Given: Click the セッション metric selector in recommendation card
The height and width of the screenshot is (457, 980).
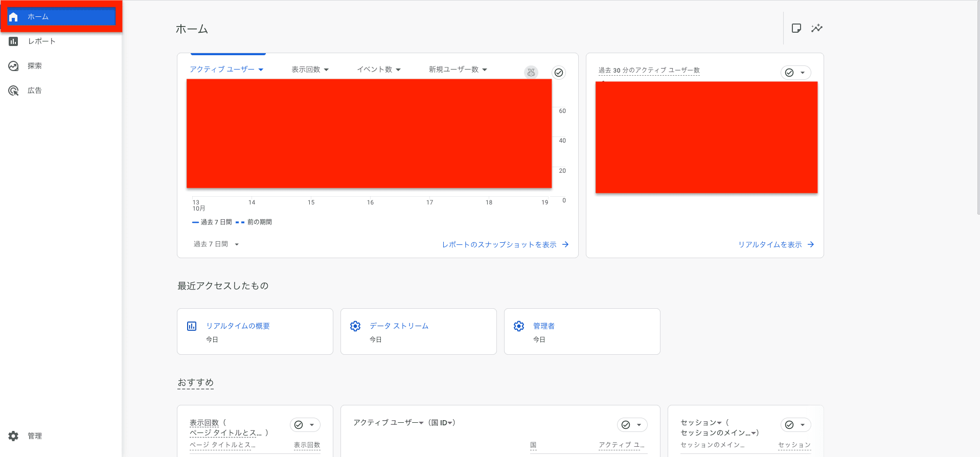Looking at the screenshot, I should [x=701, y=423].
